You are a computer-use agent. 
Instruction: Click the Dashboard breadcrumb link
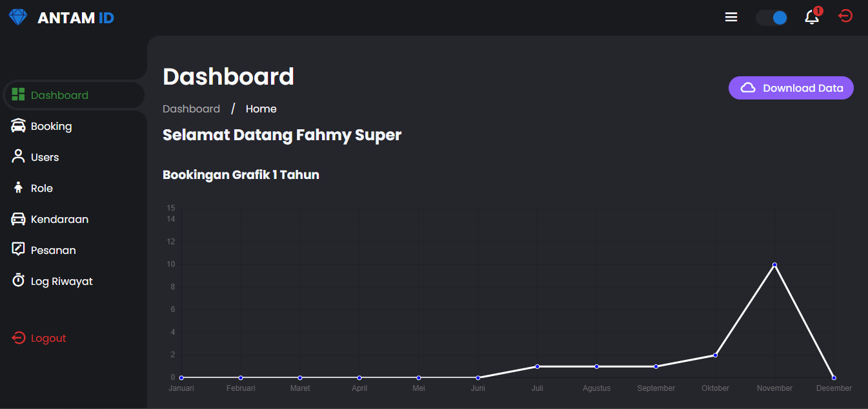[191, 108]
